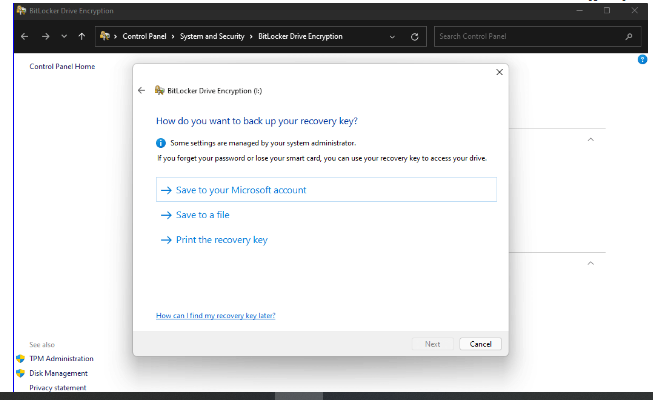This screenshot has width=653, height=400.
Task: Maximize the BitLocker Drive Encryption window
Action: [x=607, y=11]
